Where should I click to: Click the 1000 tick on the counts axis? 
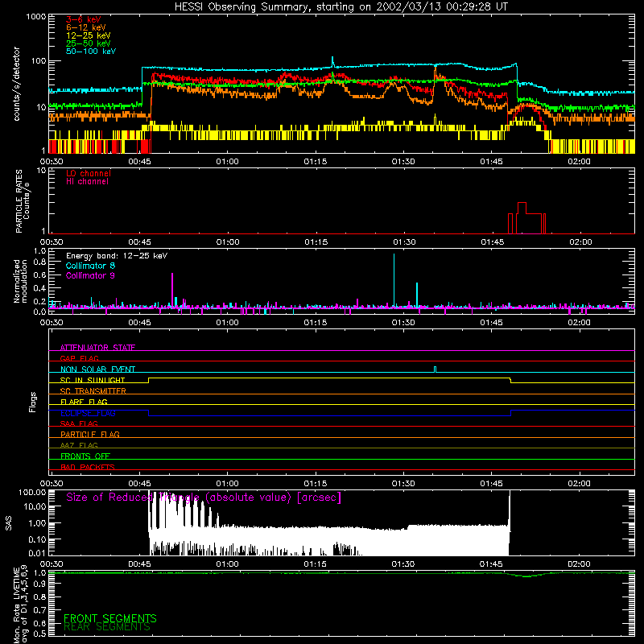coord(35,17)
